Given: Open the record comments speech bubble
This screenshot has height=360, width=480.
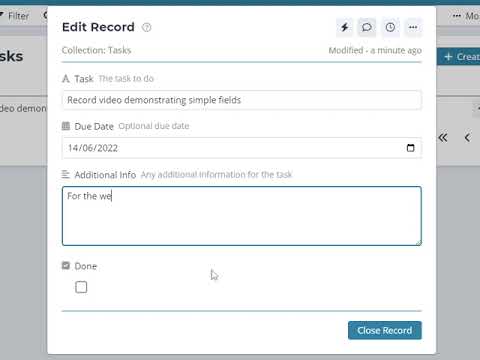Looking at the screenshot, I should click(367, 27).
